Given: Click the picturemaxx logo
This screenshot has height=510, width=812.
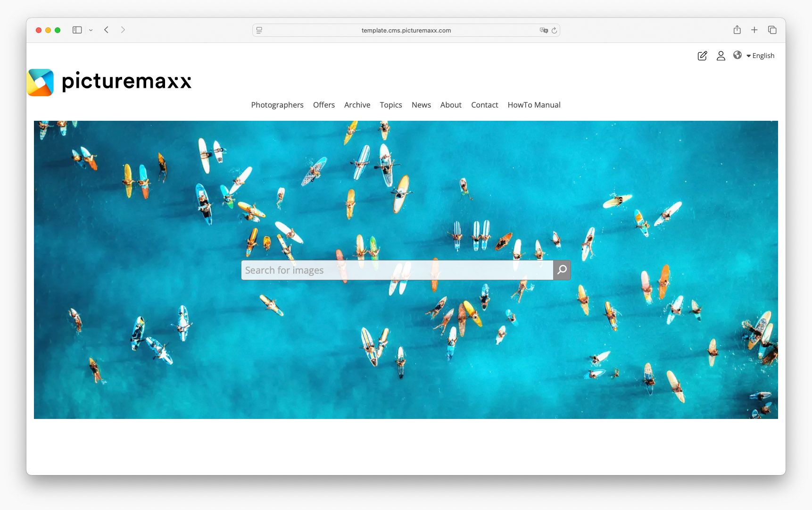Looking at the screenshot, I should click(109, 81).
